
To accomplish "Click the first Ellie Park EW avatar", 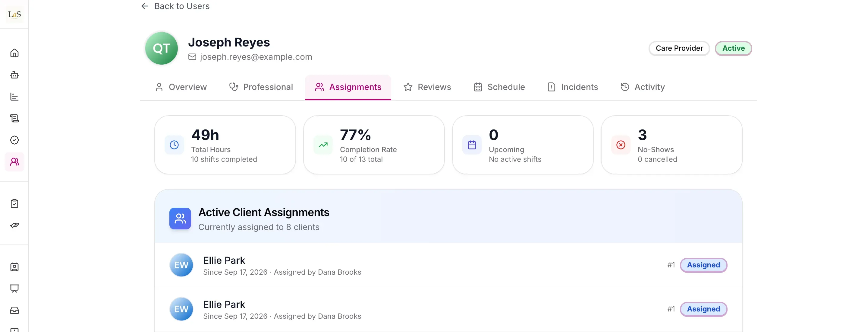I will pyautogui.click(x=181, y=265).
